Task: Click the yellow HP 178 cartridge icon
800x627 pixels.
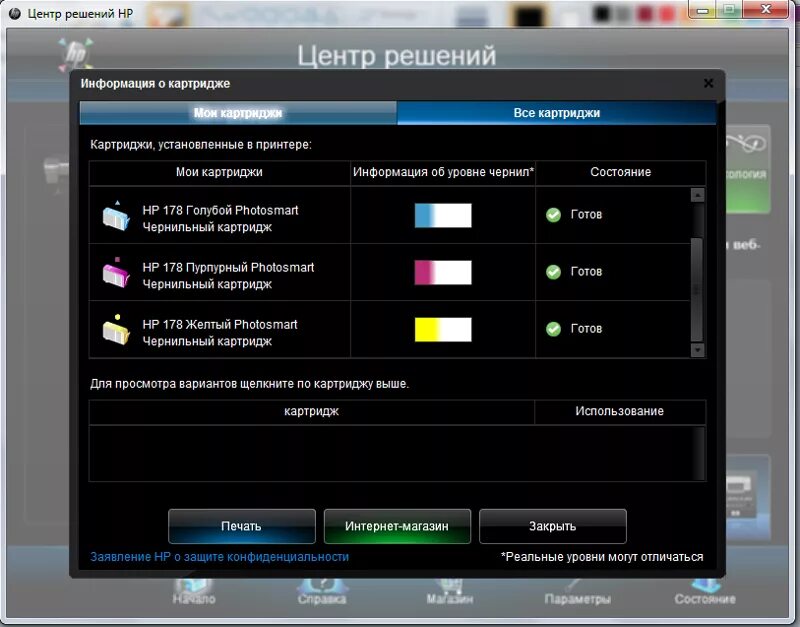Action: (x=116, y=330)
